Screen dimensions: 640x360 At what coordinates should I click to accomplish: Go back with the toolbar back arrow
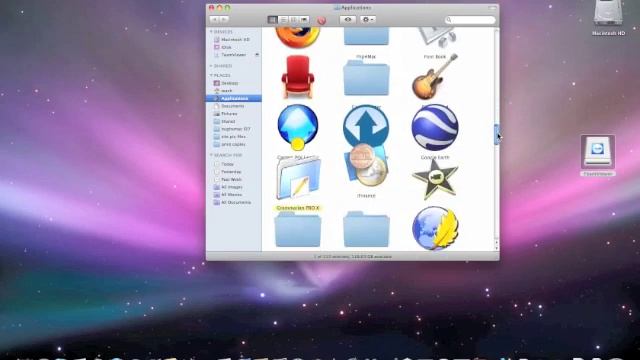[x=215, y=20]
